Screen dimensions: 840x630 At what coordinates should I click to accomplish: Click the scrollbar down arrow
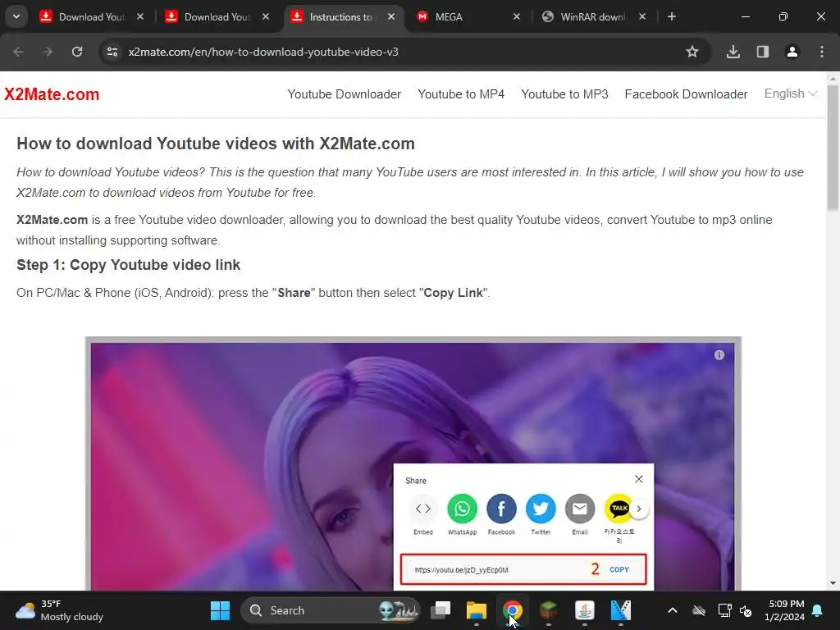(833, 583)
